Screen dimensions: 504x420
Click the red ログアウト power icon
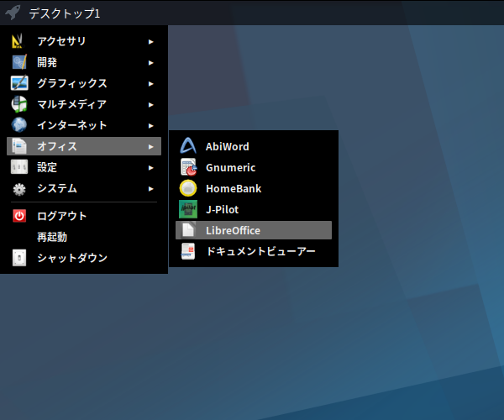tap(19, 216)
